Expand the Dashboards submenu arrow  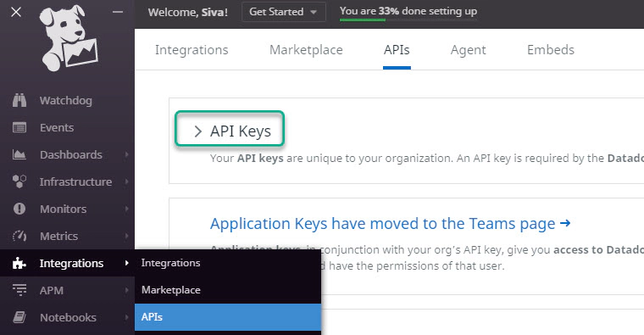[x=126, y=155]
